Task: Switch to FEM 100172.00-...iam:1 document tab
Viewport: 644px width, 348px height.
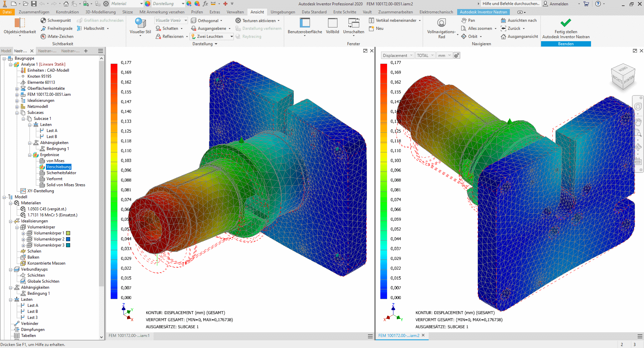Action: (129, 336)
